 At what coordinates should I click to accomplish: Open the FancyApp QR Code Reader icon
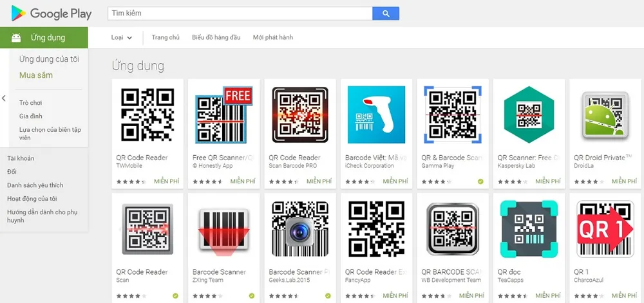coord(376,229)
